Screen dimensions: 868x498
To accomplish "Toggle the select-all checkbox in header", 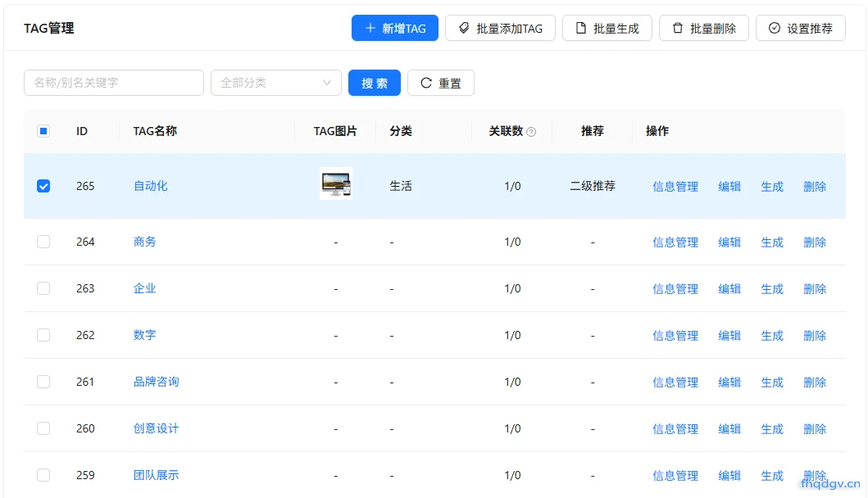I will click(43, 131).
